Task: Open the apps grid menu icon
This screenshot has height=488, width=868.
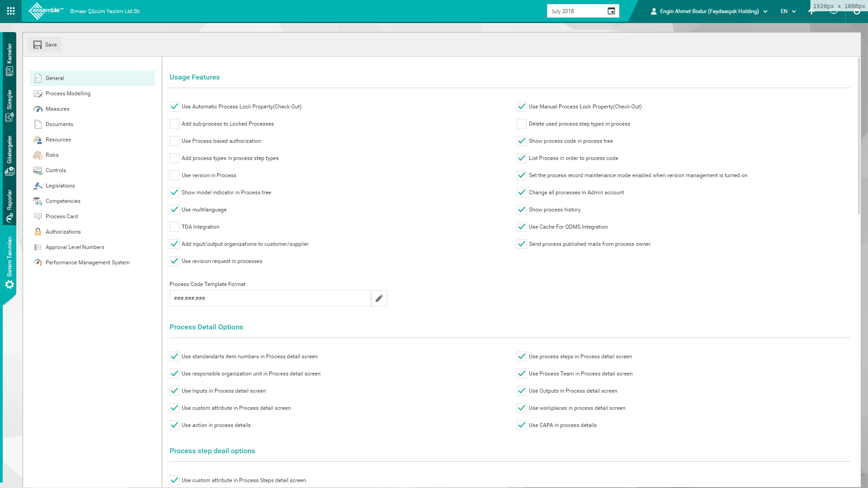Action: coord(11,11)
